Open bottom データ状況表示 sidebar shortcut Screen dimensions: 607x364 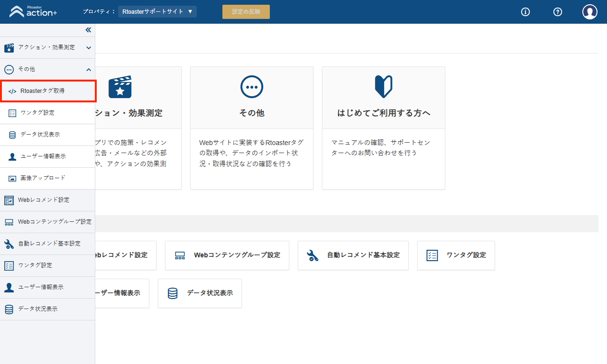tap(47, 309)
